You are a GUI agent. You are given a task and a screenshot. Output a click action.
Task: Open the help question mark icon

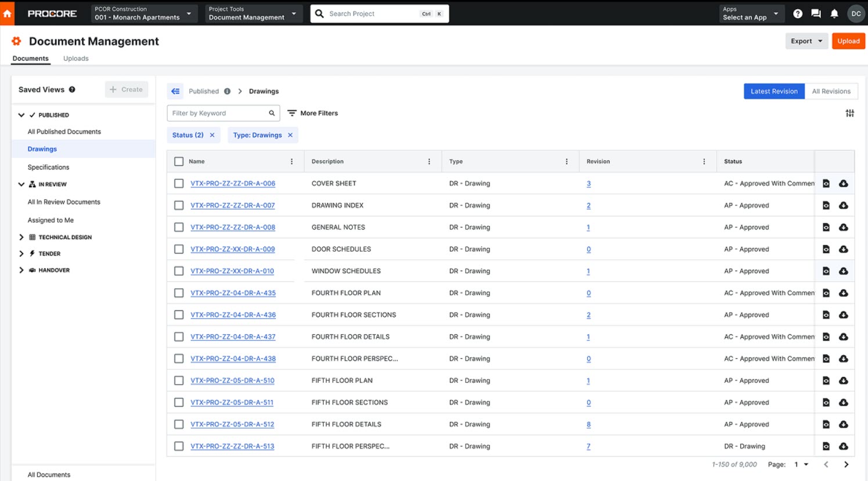click(x=798, y=13)
